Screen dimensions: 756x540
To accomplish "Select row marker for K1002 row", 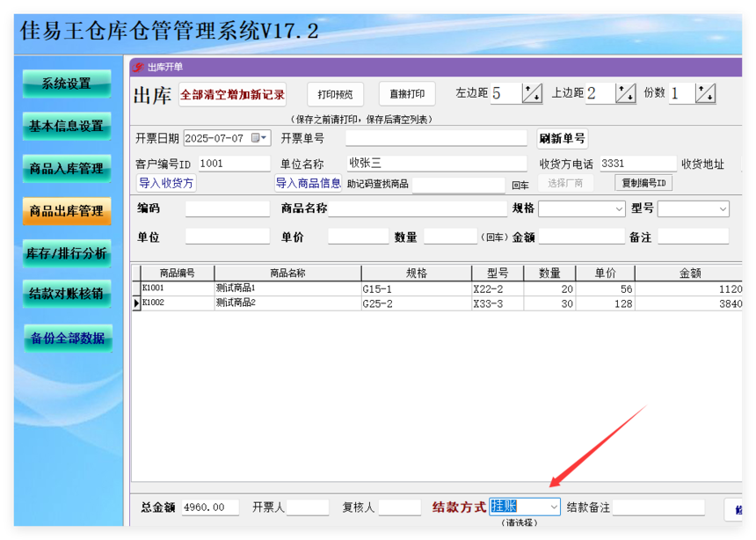I will [136, 303].
